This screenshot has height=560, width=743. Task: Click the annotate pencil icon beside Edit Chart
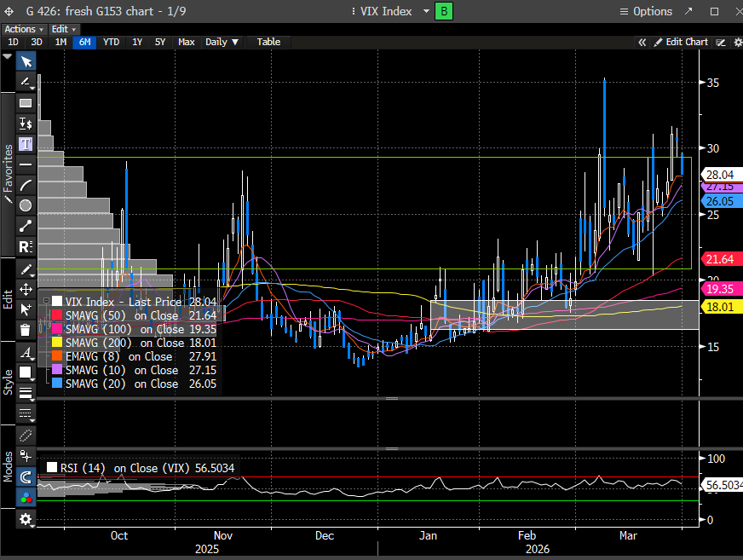721,43
